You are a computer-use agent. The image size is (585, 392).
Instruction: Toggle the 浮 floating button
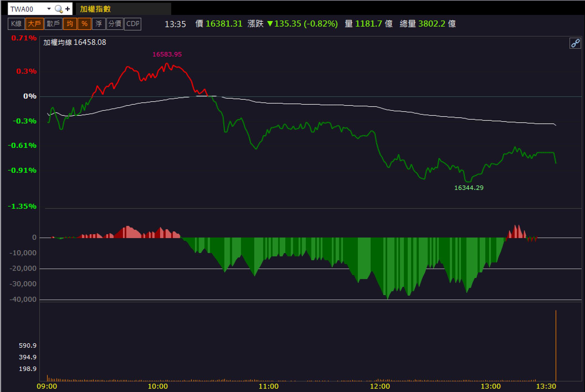[99, 24]
